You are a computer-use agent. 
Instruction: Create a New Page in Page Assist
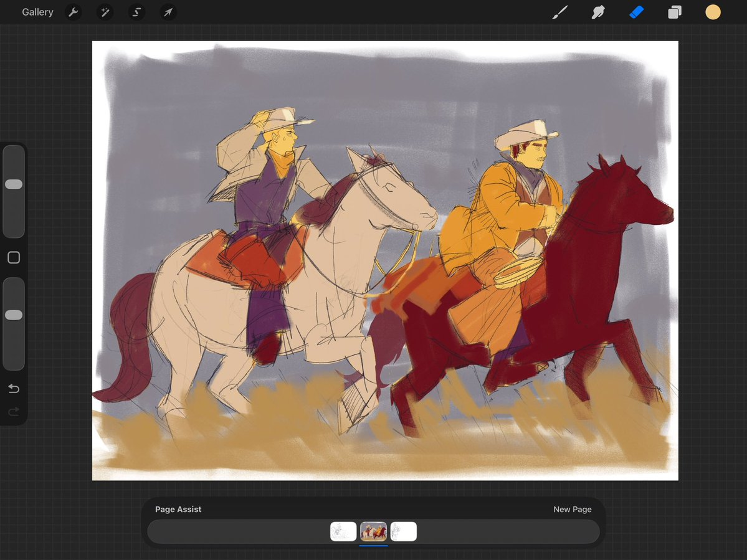pyautogui.click(x=572, y=509)
